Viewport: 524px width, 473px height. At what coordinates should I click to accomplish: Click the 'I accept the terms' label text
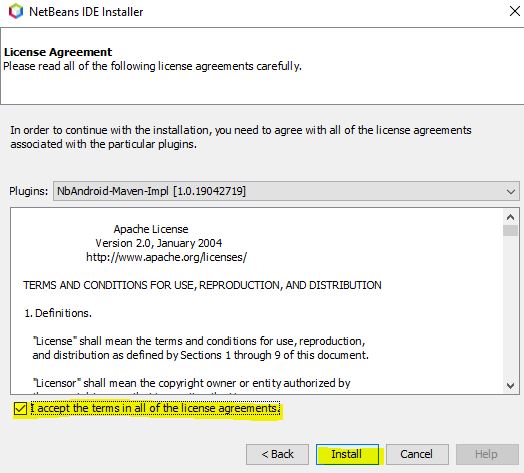[x=155, y=408]
